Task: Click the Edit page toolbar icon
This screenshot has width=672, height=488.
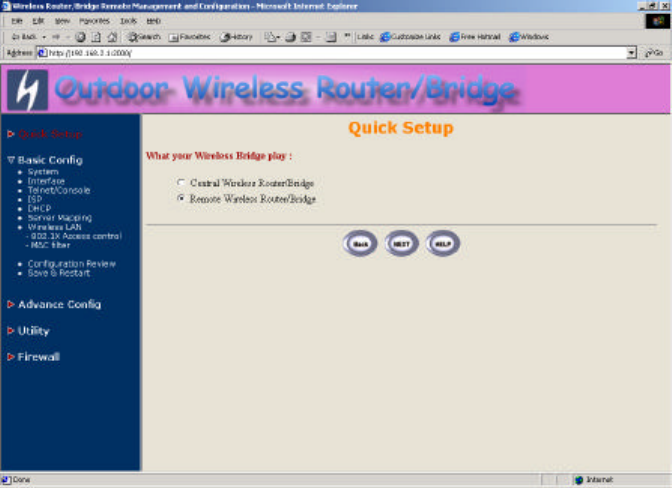Action: [x=306, y=37]
